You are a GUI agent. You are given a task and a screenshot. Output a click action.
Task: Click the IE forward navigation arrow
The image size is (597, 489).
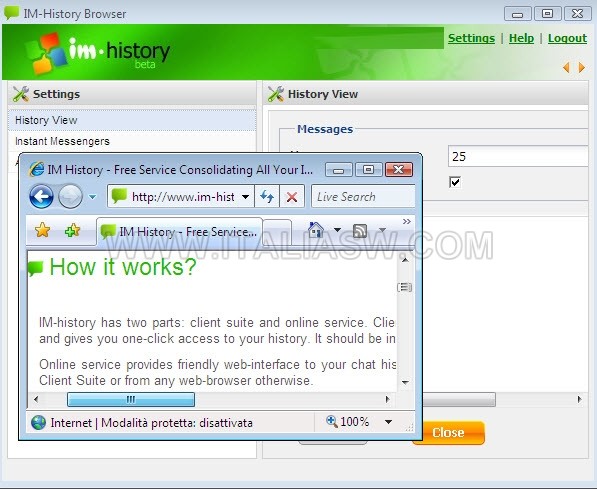coord(70,197)
